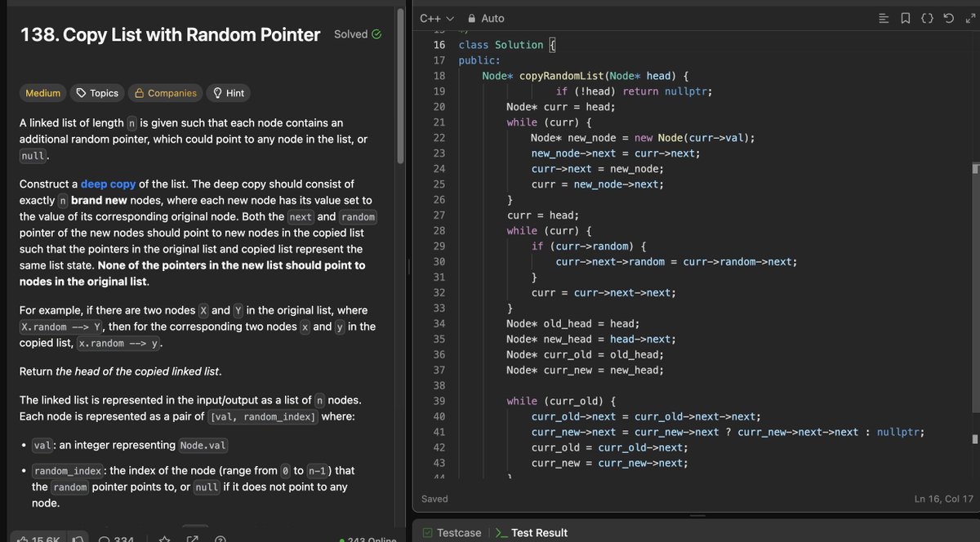Click the "243 Online" indicator
This screenshot has width=980, height=542.
coord(367,539)
